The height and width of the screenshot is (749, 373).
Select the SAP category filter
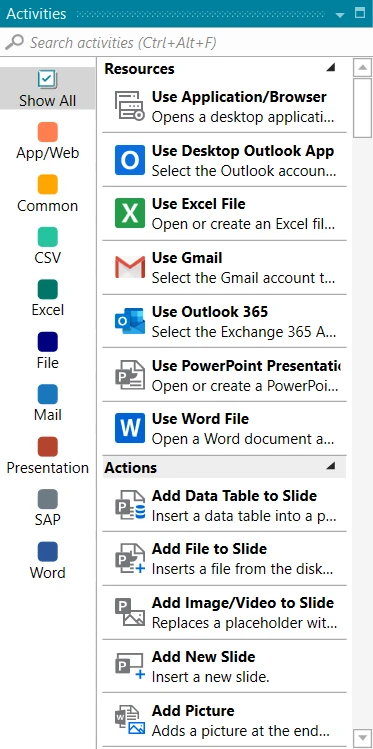tap(47, 507)
